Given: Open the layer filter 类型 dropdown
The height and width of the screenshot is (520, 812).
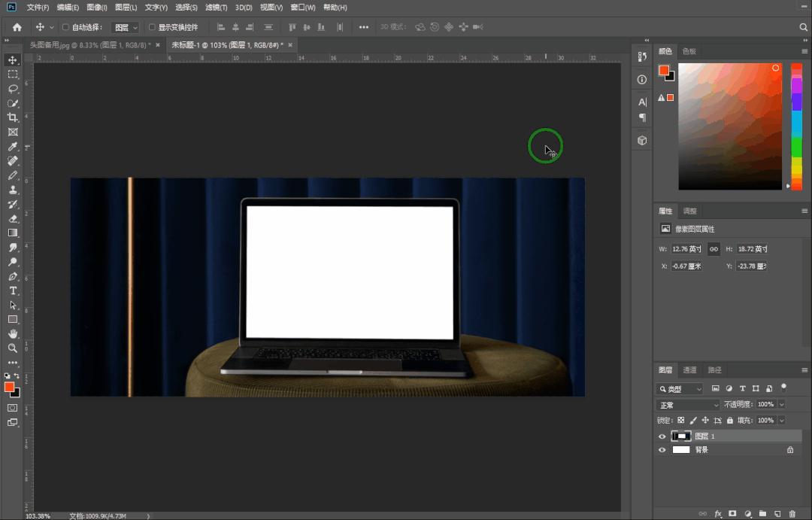Looking at the screenshot, I should 680,389.
